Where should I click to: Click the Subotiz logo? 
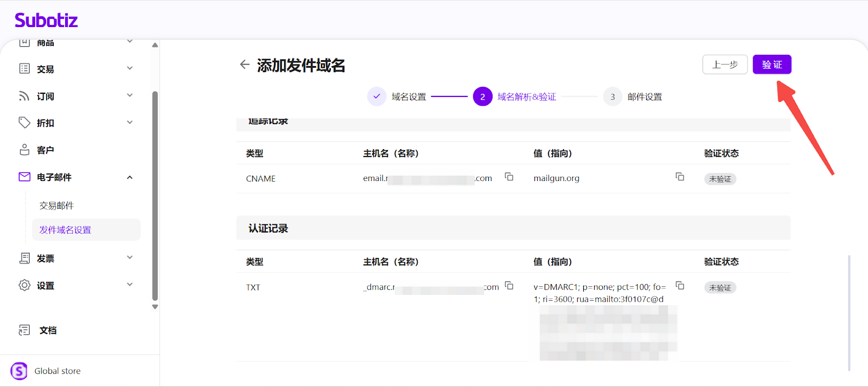(46, 21)
